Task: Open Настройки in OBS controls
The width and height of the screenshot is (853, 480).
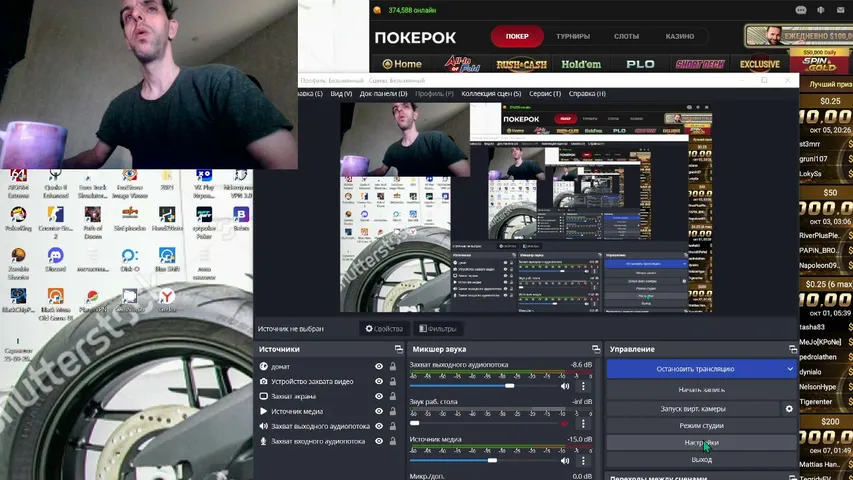Action: (x=701, y=442)
